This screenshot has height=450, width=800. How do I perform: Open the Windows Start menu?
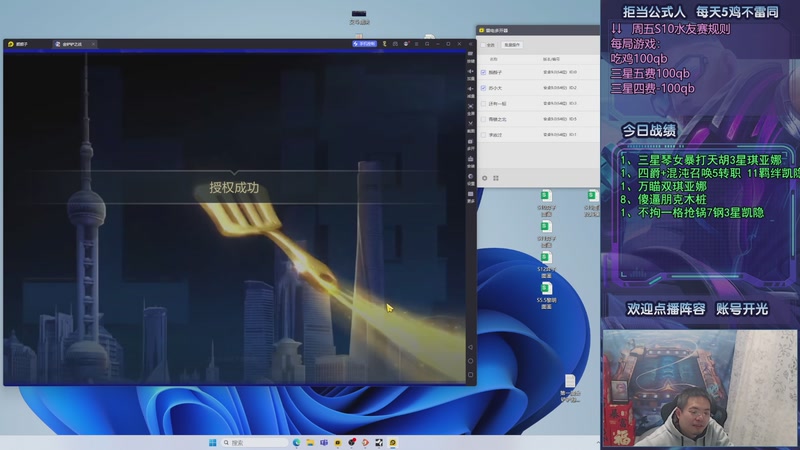click(212, 442)
